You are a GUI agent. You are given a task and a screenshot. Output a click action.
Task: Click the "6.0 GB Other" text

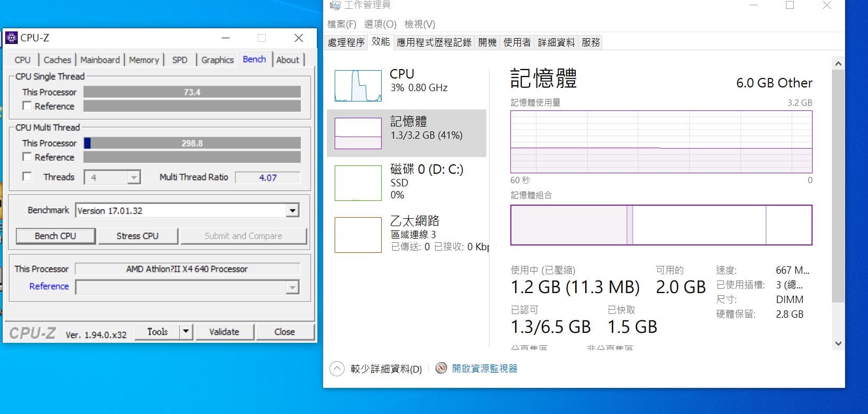tap(774, 83)
